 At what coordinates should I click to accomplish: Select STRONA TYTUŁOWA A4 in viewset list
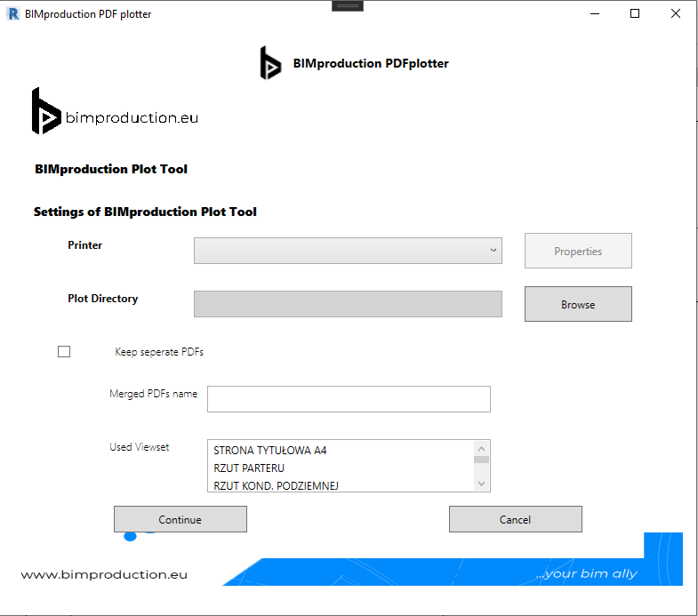[x=269, y=451]
